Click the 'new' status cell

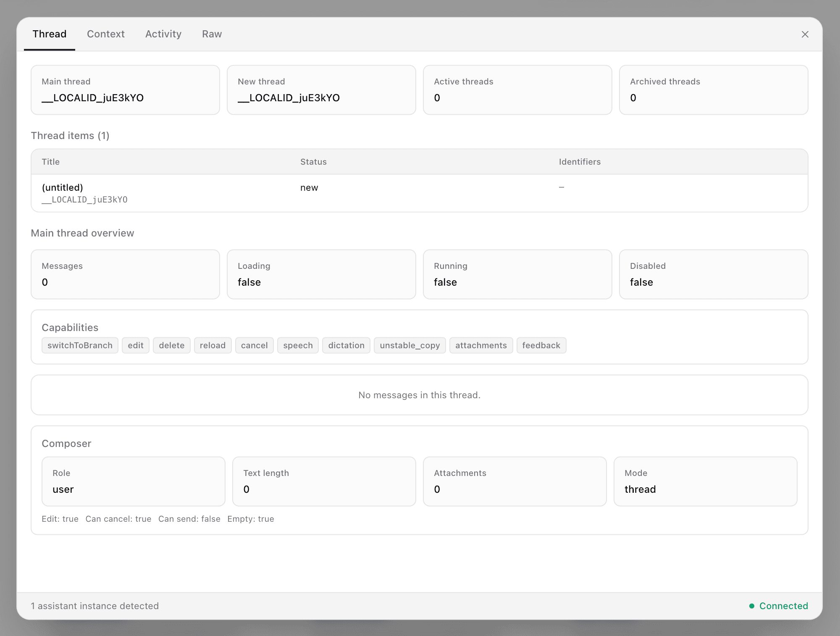pos(309,187)
